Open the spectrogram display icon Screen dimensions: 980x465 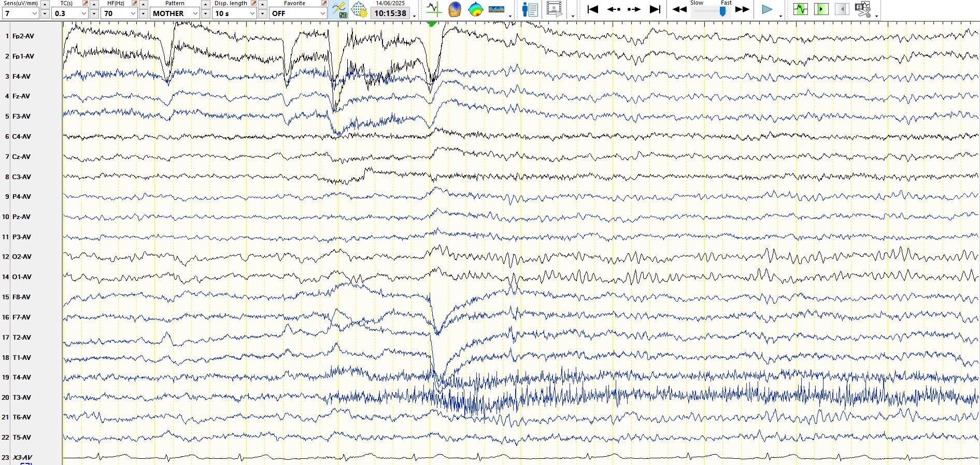coord(496,9)
